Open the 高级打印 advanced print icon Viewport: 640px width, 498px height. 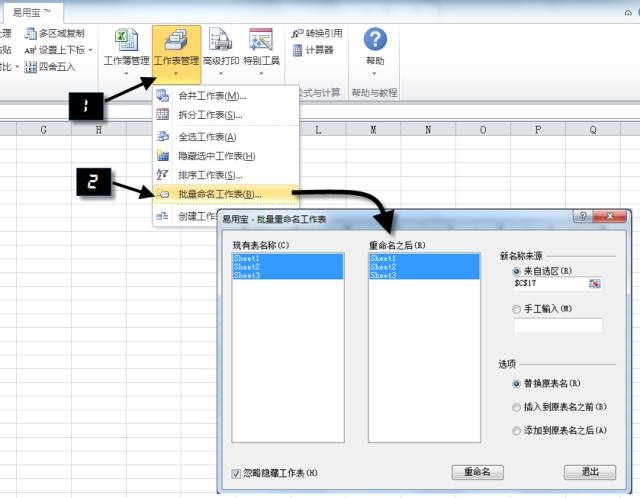point(221,40)
